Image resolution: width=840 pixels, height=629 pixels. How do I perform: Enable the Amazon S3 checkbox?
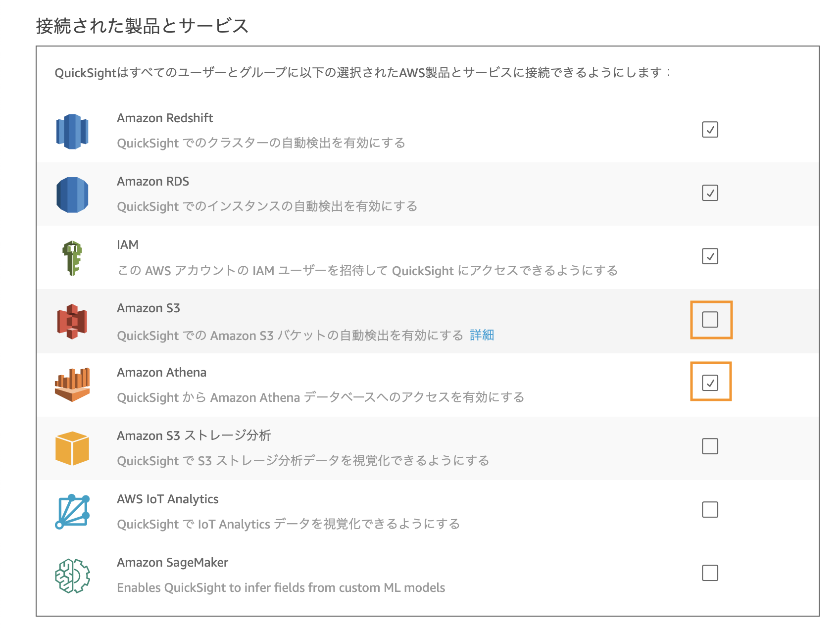coord(710,320)
